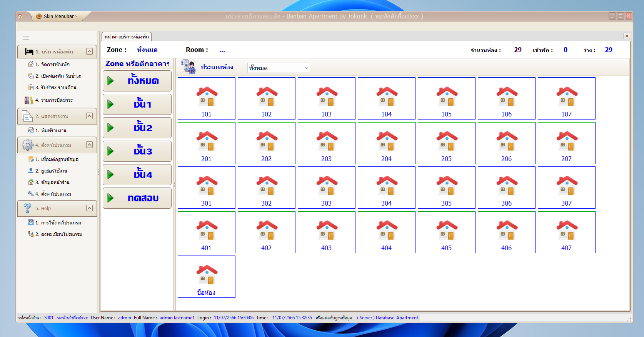Select room 401 house icon
This screenshot has height=337, width=644.
pyautogui.click(x=207, y=230)
